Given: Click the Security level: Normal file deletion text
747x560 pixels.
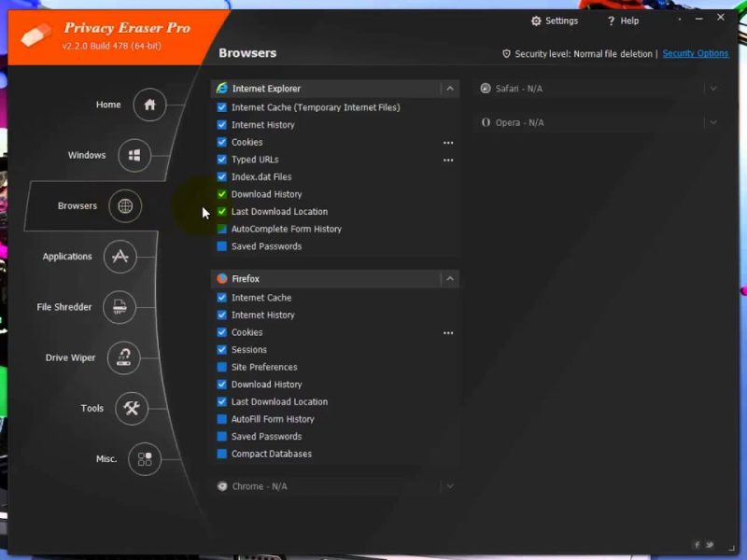Looking at the screenshot, I should click(x=584, y=54).
